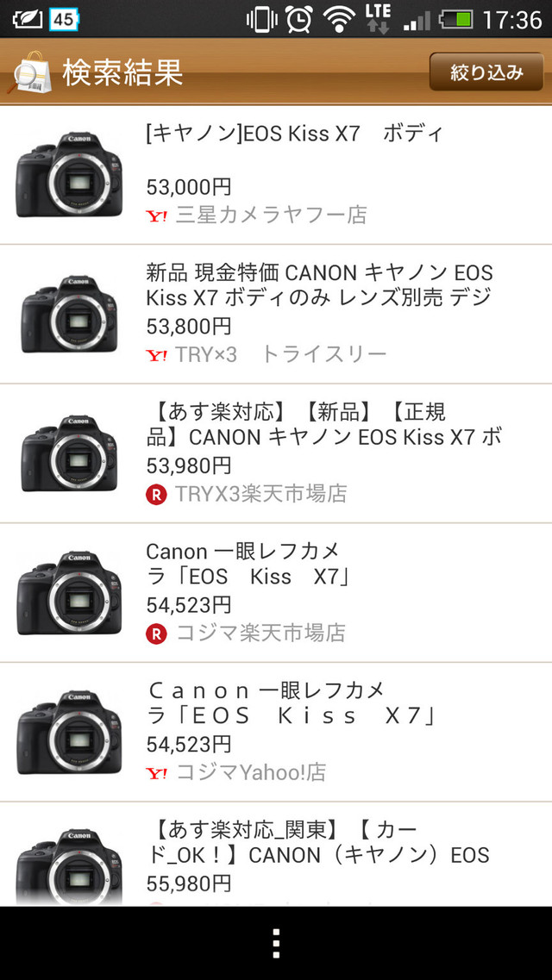Image resolution: width=552 pixels, height=980 pixels.
Task: Select the 55,980円 あす楽対応_関東 listing
Action: [317, 855]
